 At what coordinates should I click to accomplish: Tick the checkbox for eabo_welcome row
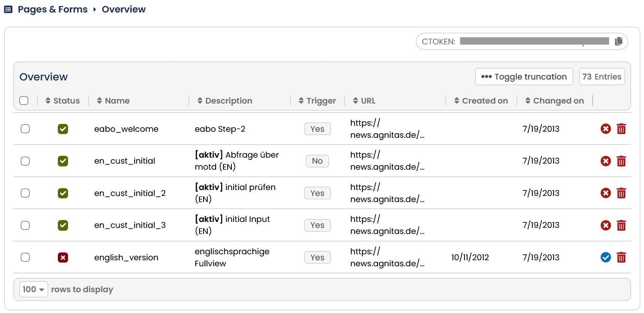(x=25, y=129)
